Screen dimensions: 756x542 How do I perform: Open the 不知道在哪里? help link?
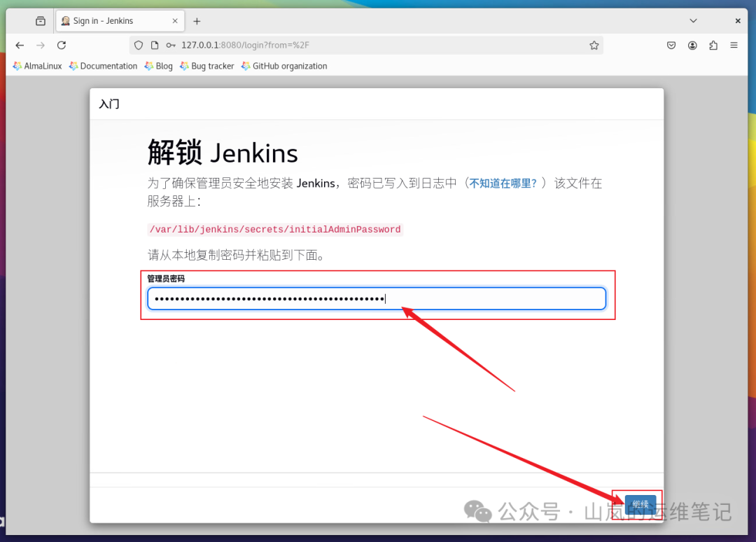pos(501,183)
